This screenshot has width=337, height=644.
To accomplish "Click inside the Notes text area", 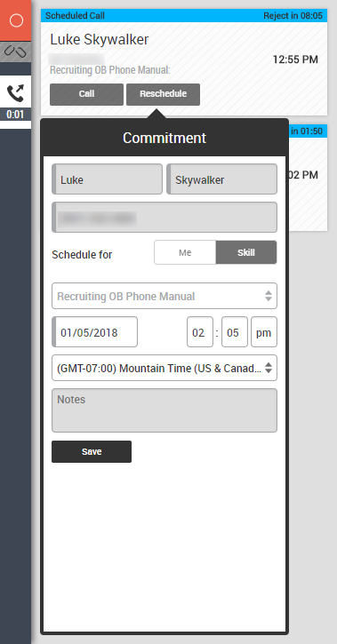I will 164,410.
